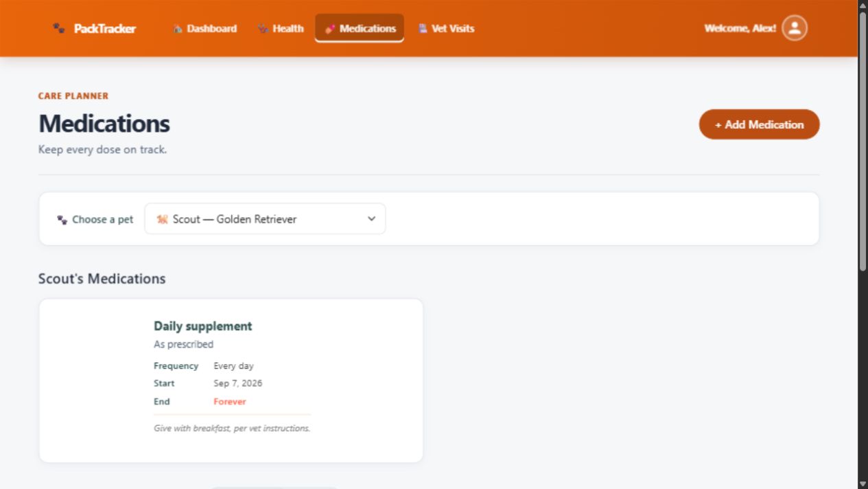Click the Health tab icon

click(263, 29)
